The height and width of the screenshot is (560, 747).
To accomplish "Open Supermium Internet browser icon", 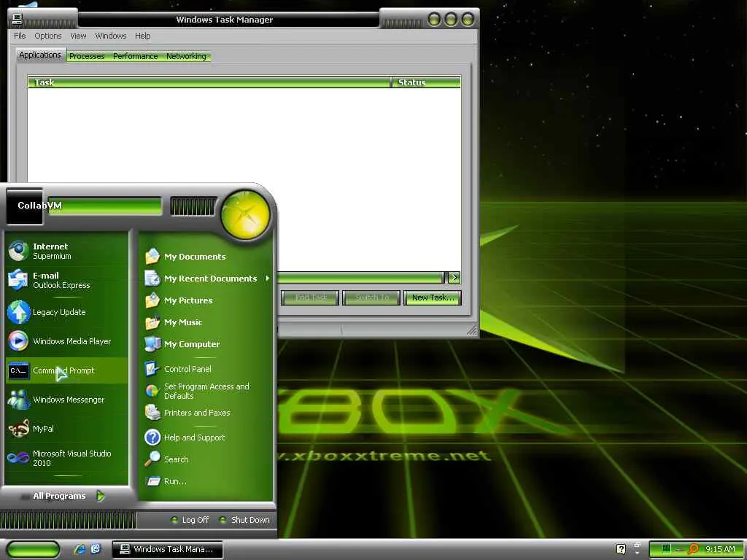I will pos(18,251).
